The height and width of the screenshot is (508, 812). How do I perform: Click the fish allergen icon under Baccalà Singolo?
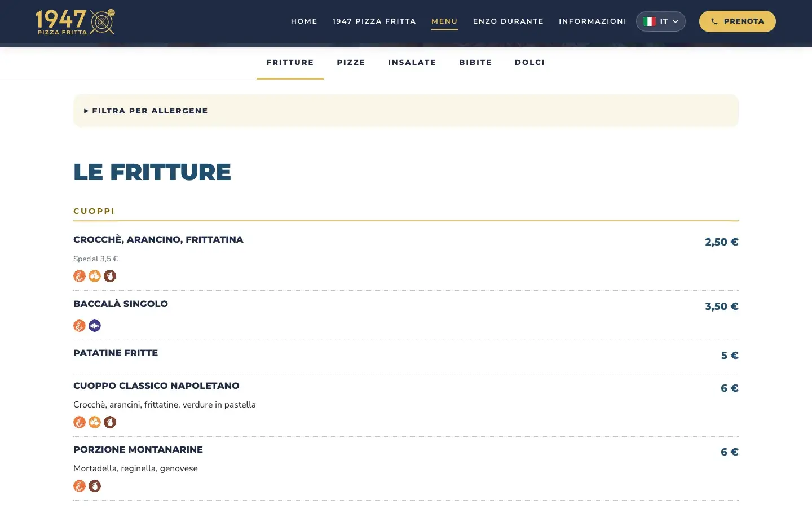click(x=95, y=326)
